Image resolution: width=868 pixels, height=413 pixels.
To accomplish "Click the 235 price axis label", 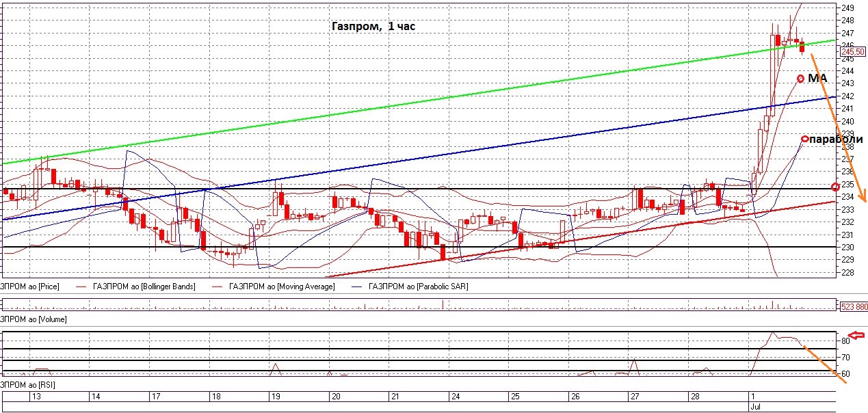I will coord(847,185).
